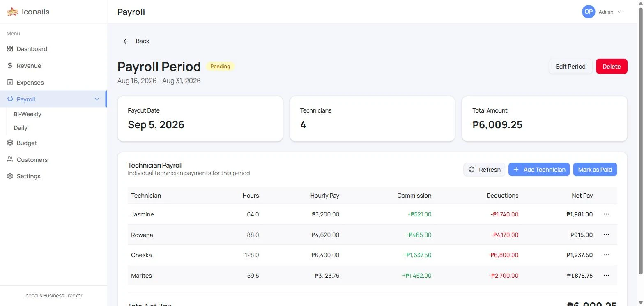Open the three-dot menu for Jasmine
Image resolution: width=644 pixels, height=306 pixels.
pos(606,214)
